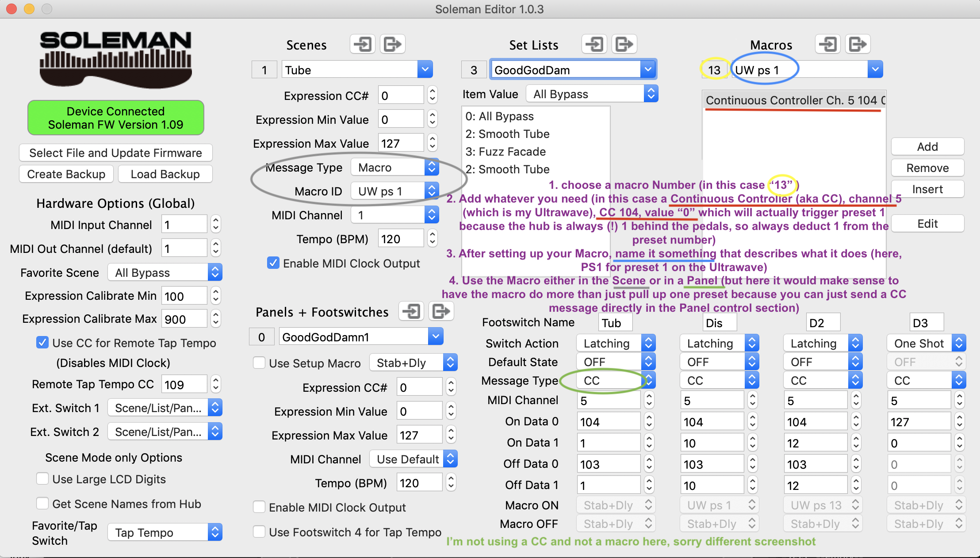
Task: Click Select File and Update Firmware
Action: pyautogui.click(x=115, y=153)
